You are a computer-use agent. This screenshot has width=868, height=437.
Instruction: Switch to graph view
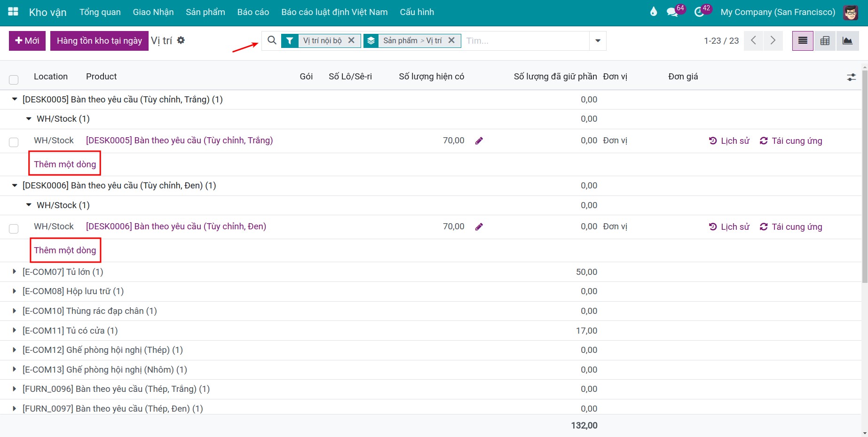[847, 41]
